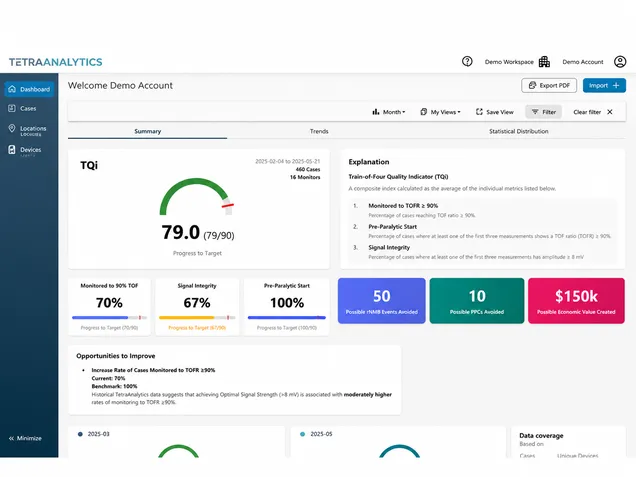Click 'Signal Integrity' explanation item
This screenshot has width=636, height=477.
(x=389, y=247)
